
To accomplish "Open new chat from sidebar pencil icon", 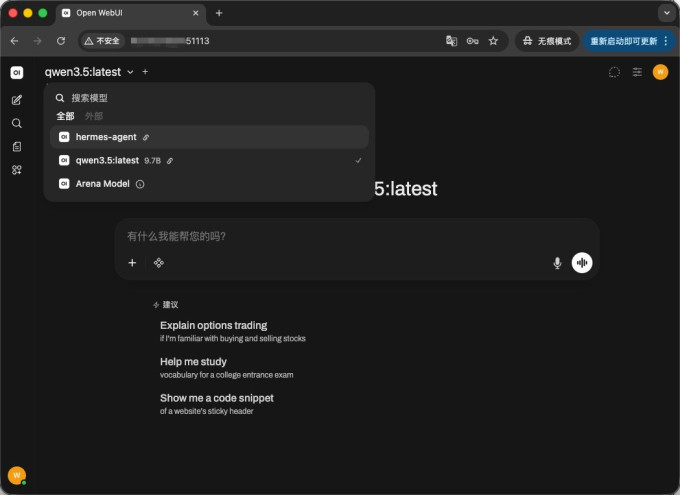I will [x=16, y=100].
